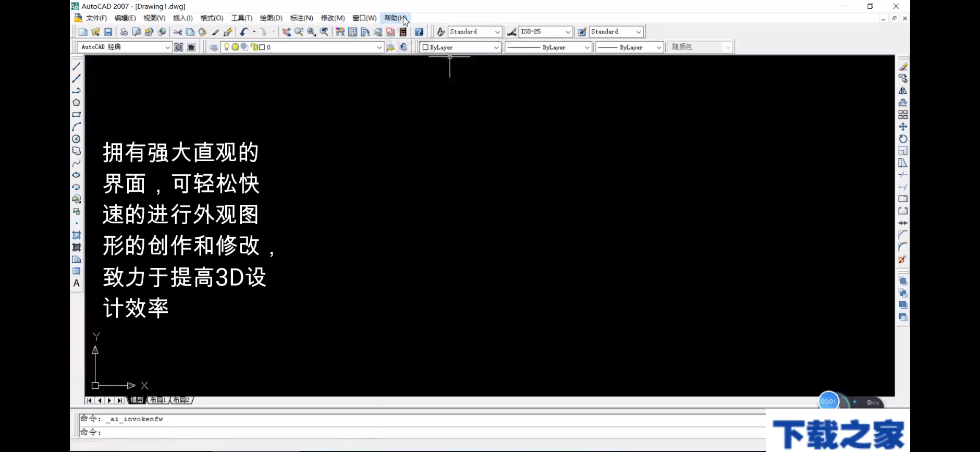
Task: Click the Undo arrow icon
Action: click(x=244, y=32)
